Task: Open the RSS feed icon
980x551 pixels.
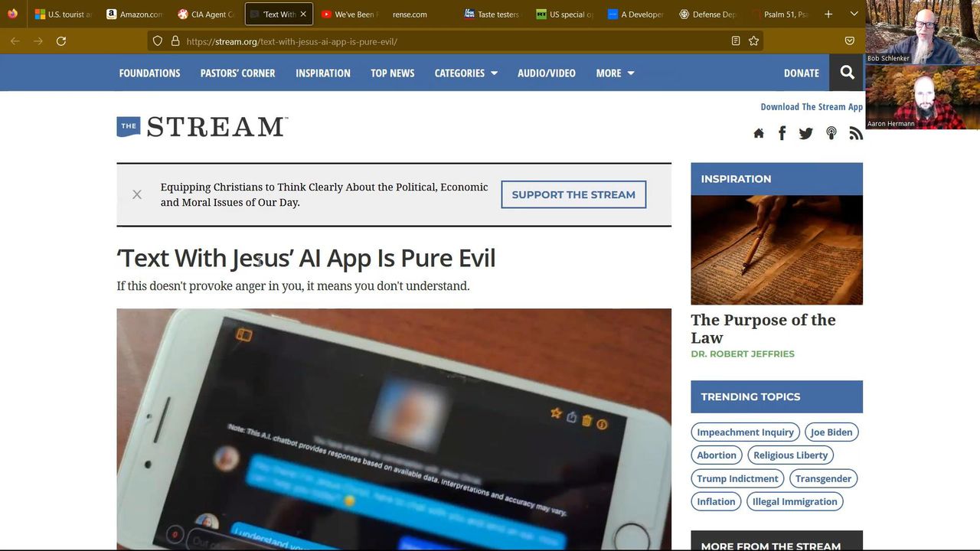Action: pyautogui.click(x=856, y=133)
